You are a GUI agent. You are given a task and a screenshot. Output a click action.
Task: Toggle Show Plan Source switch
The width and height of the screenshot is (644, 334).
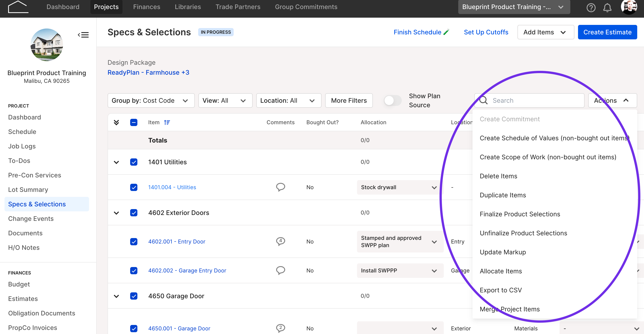393,100
